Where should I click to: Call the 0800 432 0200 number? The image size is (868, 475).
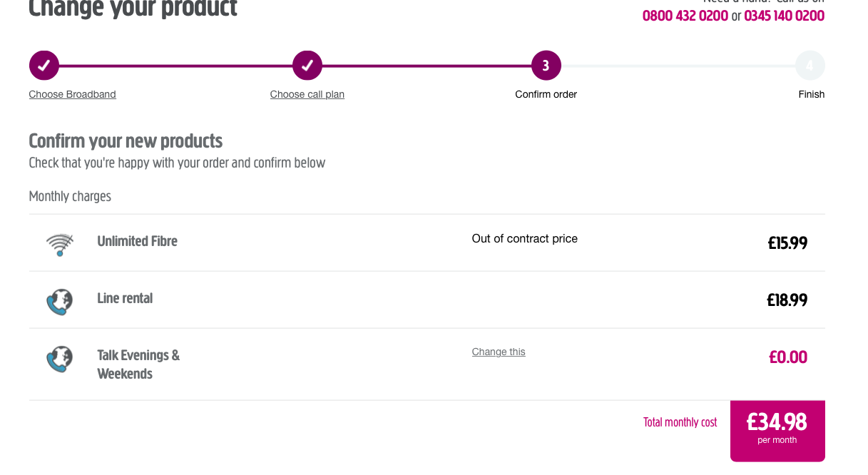pos(685,15)
